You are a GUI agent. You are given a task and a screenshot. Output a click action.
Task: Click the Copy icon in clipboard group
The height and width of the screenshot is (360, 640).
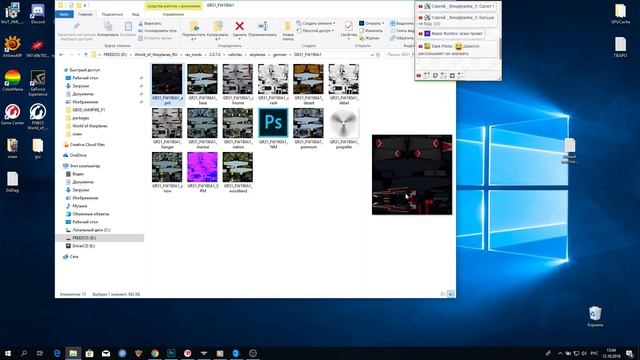(108, 27)
